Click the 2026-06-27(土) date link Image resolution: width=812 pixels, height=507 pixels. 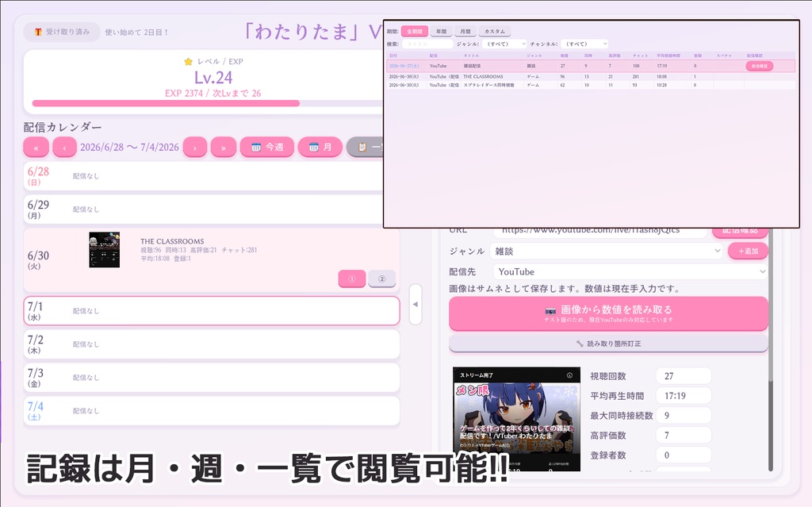pyautogui.click(x=404, y=67)
